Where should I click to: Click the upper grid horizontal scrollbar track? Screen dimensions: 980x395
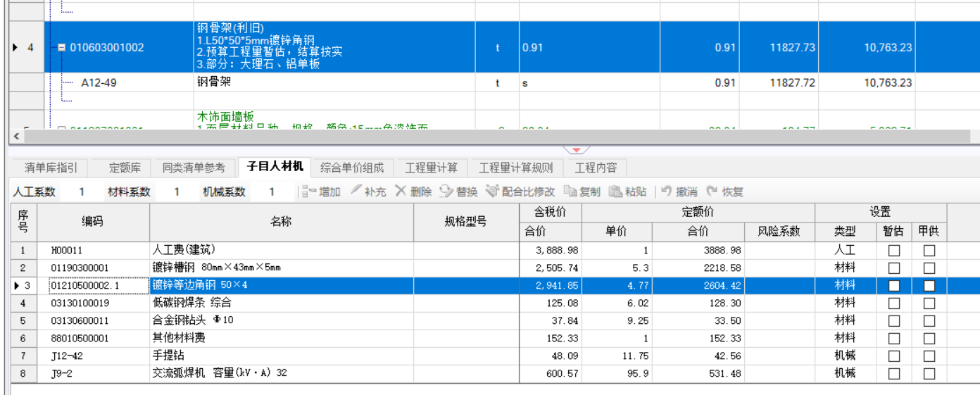496,135
